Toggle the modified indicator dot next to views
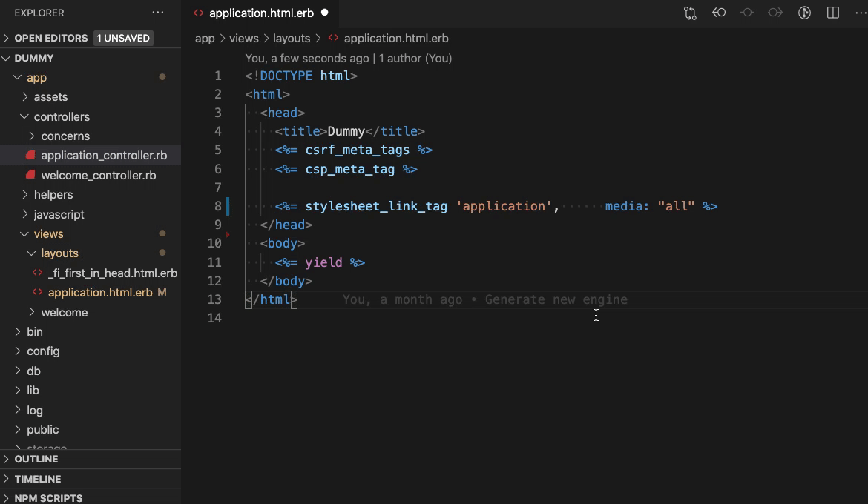This screenshot has height=504, width=868. point(162,233)
